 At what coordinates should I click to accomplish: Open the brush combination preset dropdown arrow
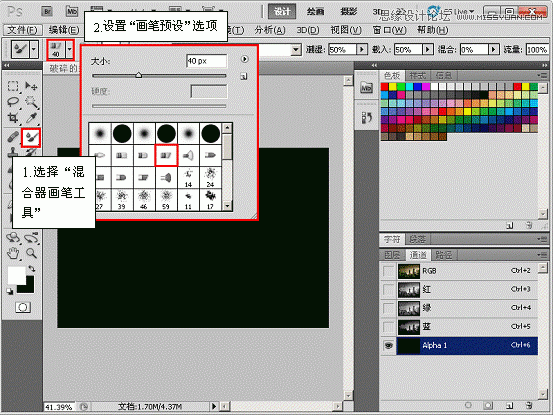point(297,50)
